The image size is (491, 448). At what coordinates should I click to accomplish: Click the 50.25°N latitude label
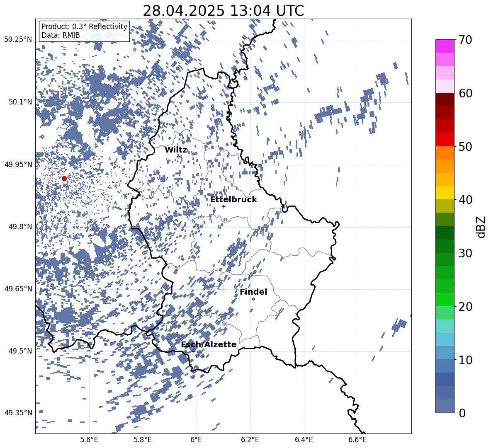click(18, 40)
